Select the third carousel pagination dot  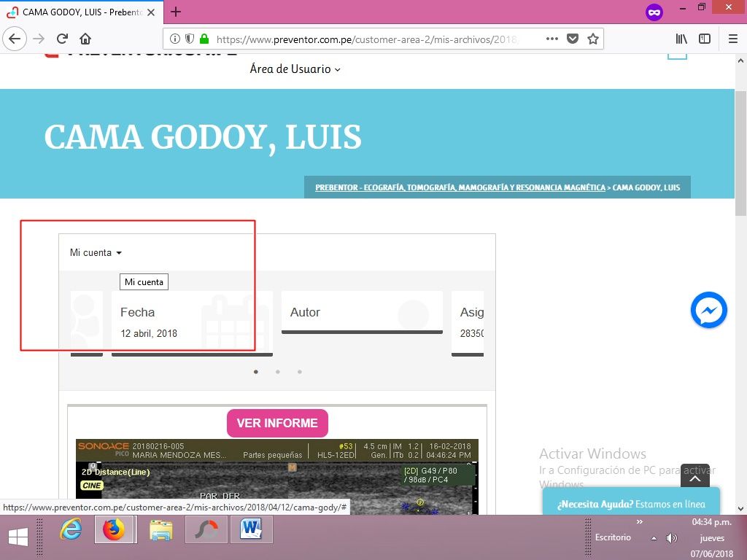pos(300,372)
